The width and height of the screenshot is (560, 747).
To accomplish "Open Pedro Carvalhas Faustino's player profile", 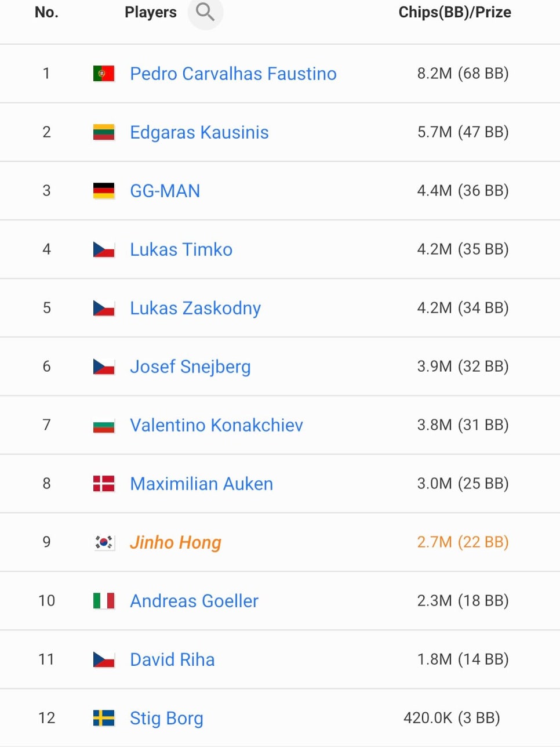I will pyautogui.click(x=233, y=74).
